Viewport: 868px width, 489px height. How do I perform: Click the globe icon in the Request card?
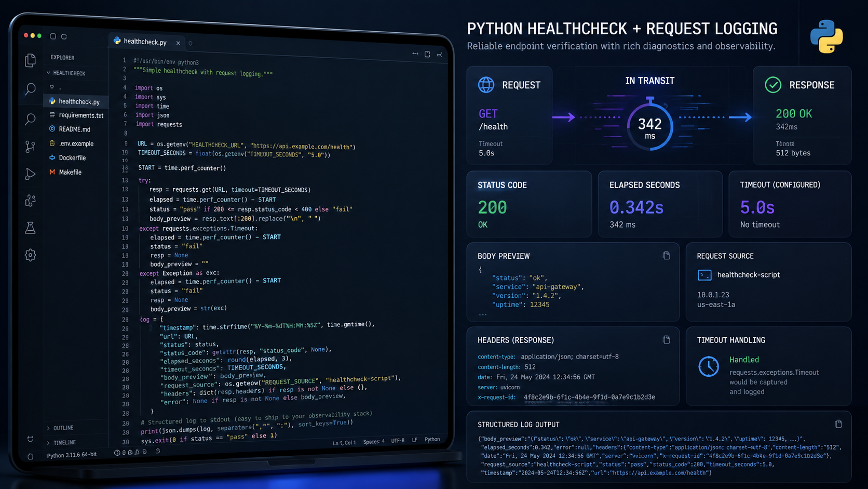pyautogui.click(x=486, y=85)
